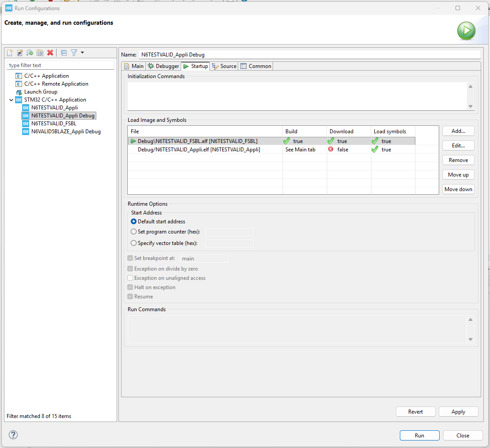
Task: Click the Move down button
Action: pyautogui.click(x=458, y=189)
